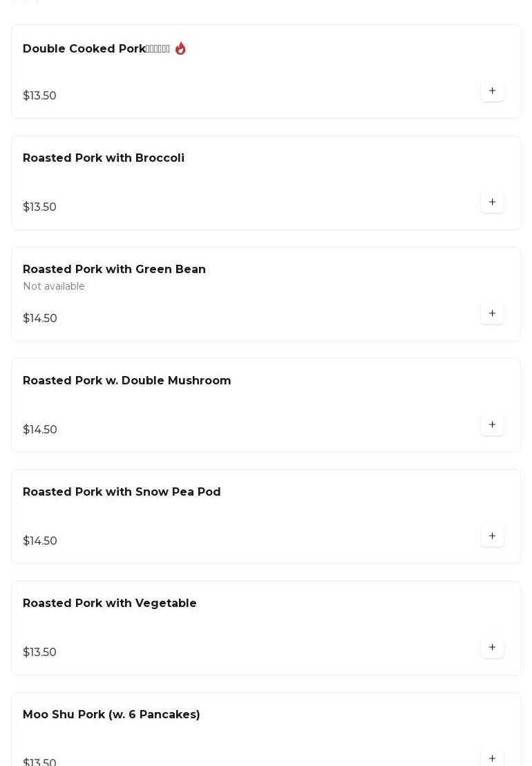
Task: Add Double Cooked Pork to cart
Action: pyautogui.click(x=492, y=91)
